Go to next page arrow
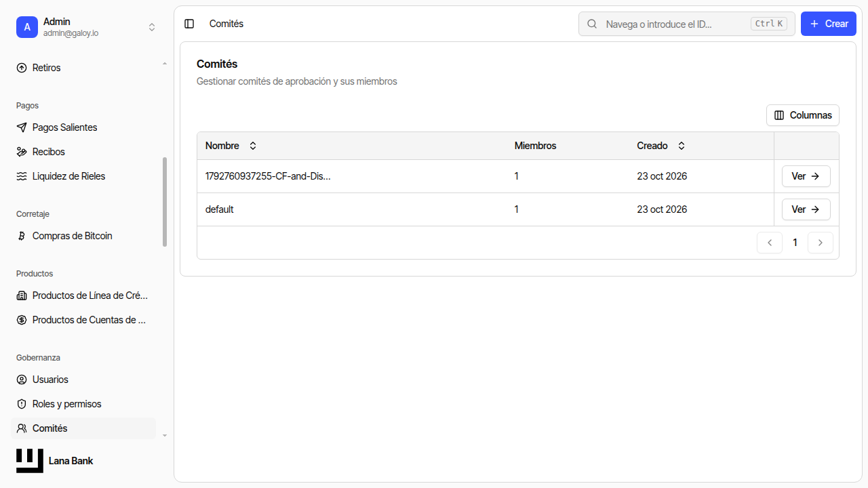Screen dimensions: 868x488 coord(821,243)
